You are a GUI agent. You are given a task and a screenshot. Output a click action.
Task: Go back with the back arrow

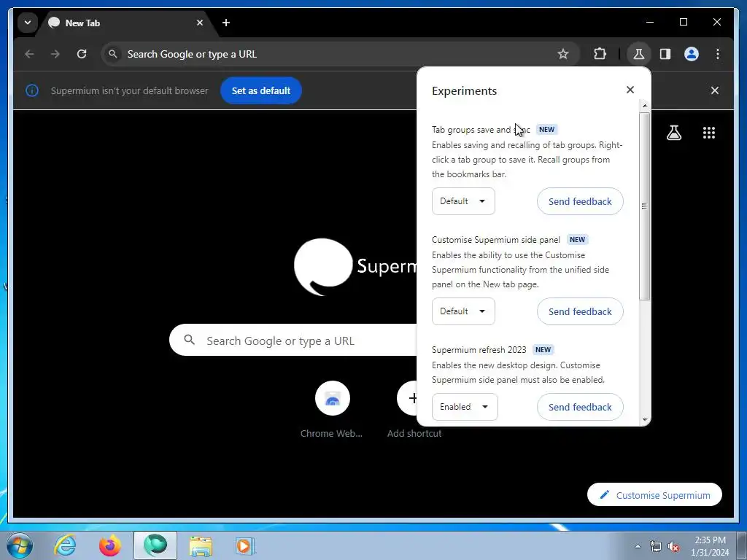(29, 54)
